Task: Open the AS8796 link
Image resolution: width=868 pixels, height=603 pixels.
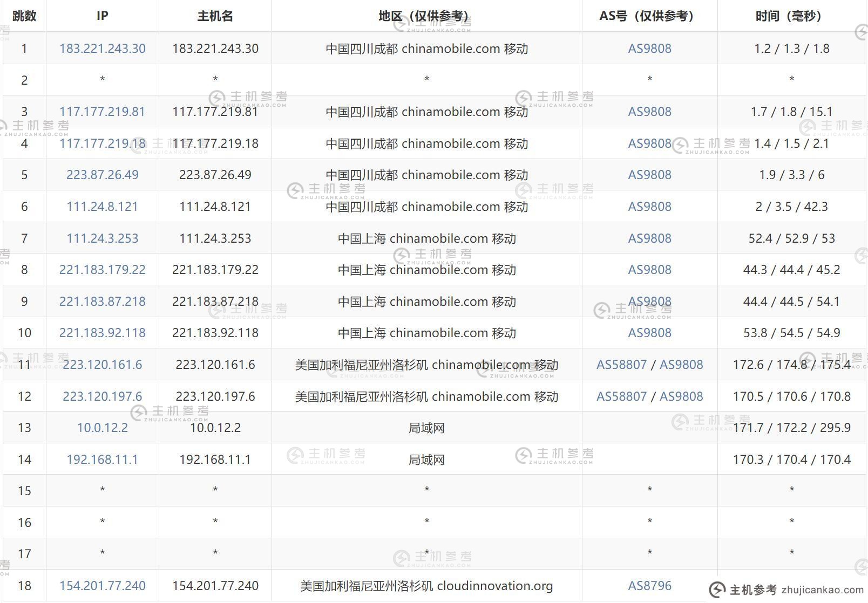Action: [x=649, y=586]
